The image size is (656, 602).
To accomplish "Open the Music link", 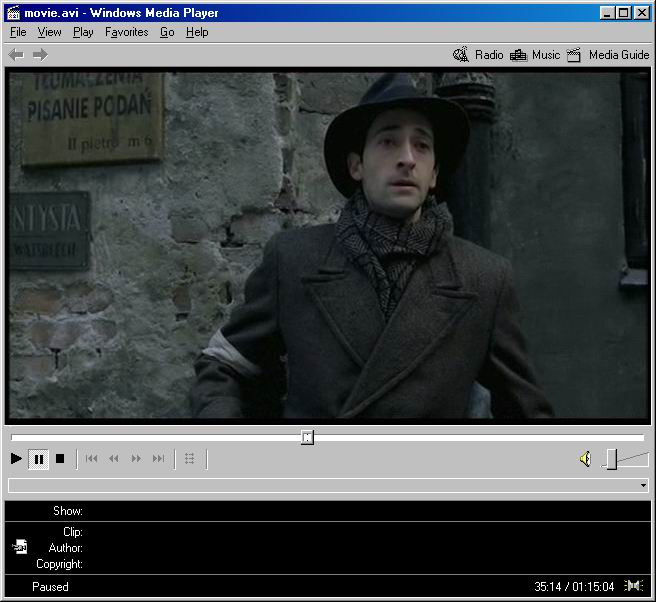I will pyautogui.click(x=546, y=55).
